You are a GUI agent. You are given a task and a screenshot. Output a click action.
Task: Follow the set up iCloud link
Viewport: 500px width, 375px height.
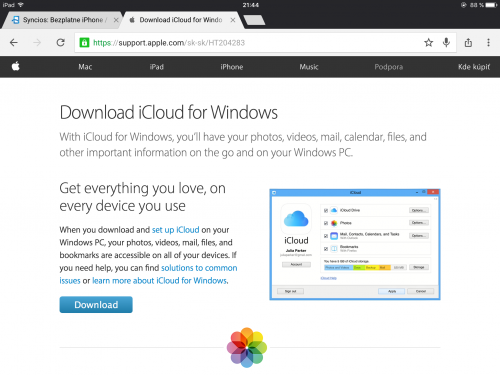coord(175,230)
